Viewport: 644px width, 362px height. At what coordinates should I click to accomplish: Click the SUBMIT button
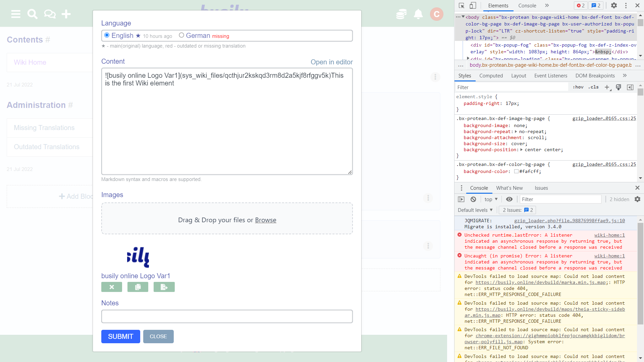click(x=121, y=337)
